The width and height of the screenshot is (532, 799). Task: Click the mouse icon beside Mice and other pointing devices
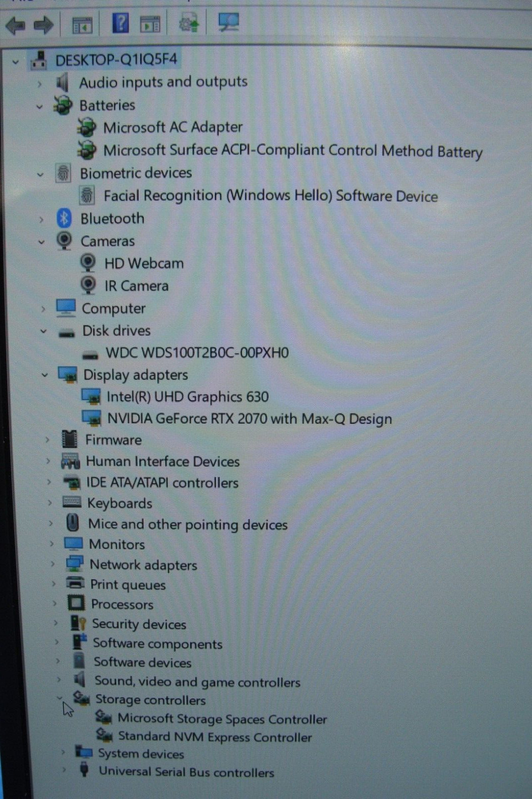click(x=73, y=523)
